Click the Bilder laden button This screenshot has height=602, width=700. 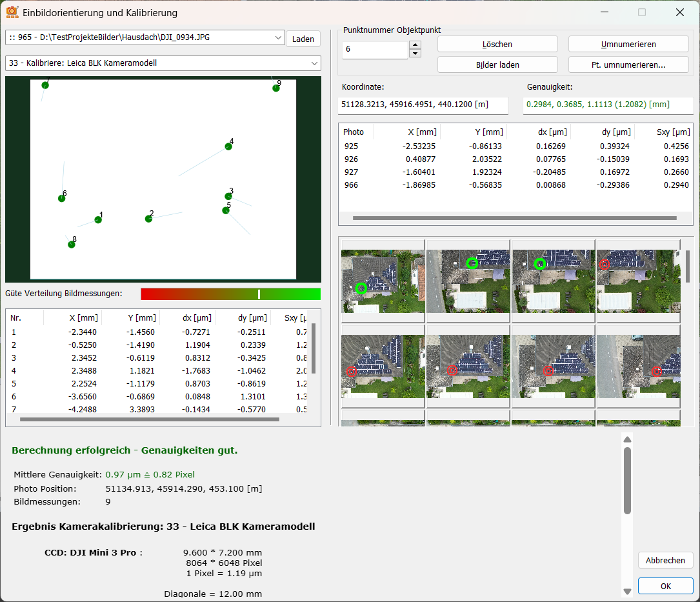click(x=497, y=65)
